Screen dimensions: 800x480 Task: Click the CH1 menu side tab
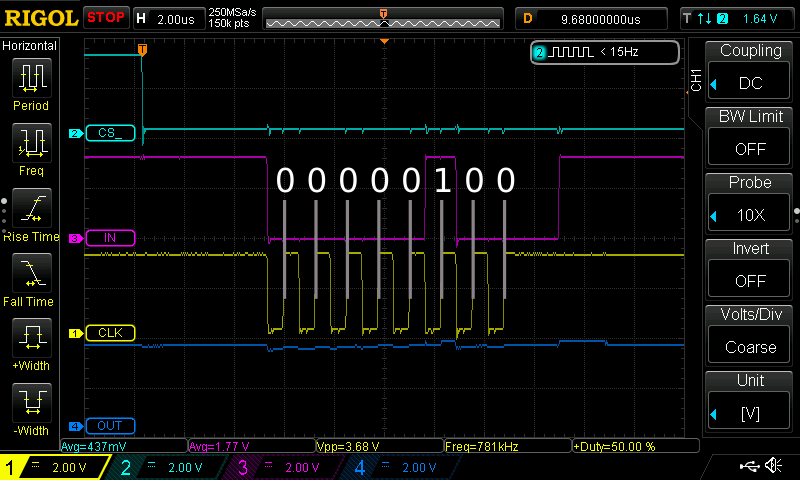696,80
